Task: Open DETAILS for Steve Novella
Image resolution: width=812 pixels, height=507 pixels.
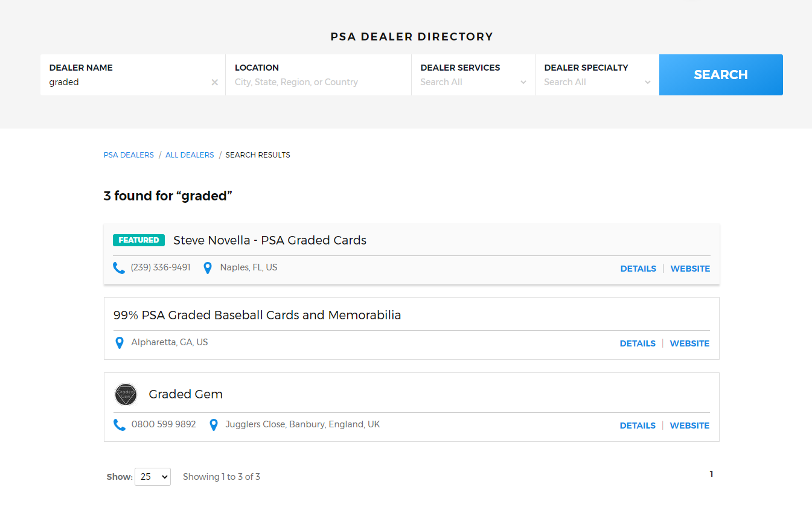Action: click(x=638, y=269)
